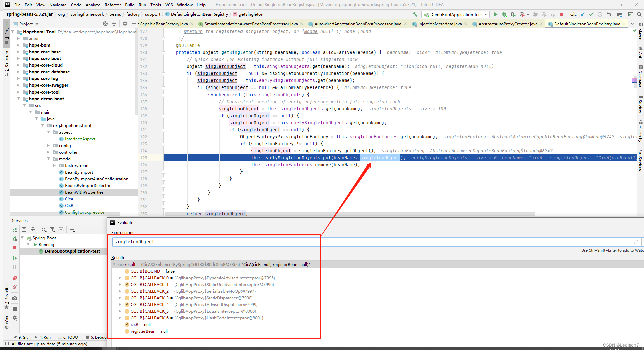Expand hope-core-swagger module folder
This screenshot has height=350, width=644.
coord(18,85)
